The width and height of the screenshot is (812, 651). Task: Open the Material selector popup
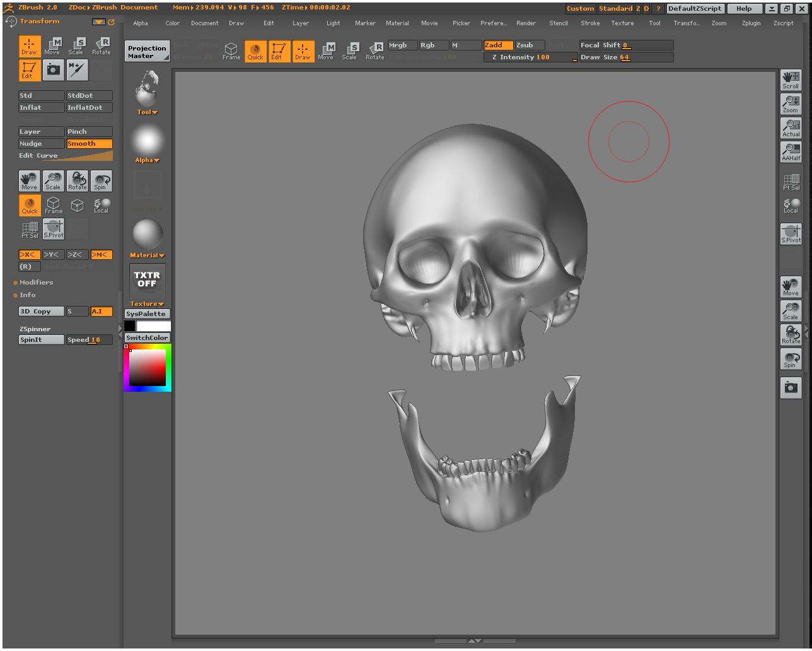tap(146, 255)
